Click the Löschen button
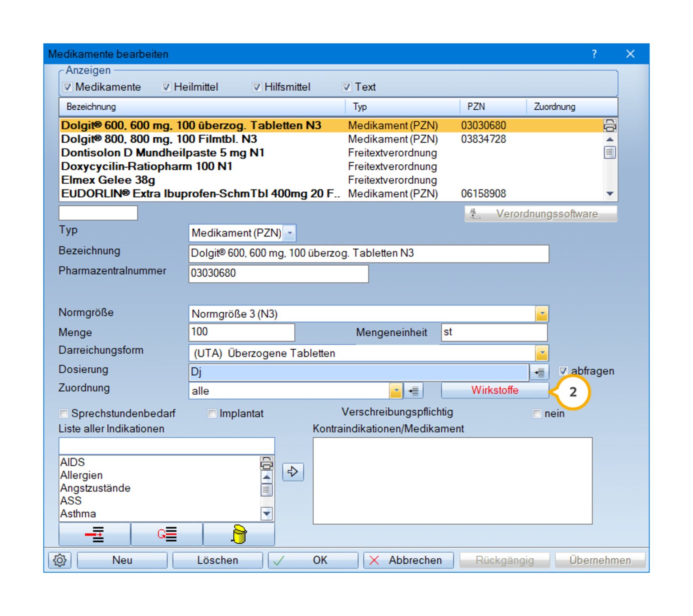 [217, 560]
